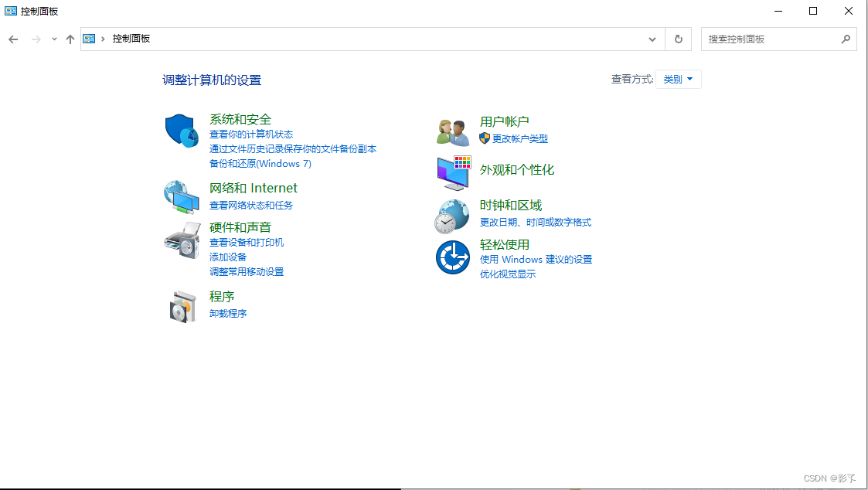Open Programs disc box icon
This screenshot has height=490, width=868.
point(183,306)
